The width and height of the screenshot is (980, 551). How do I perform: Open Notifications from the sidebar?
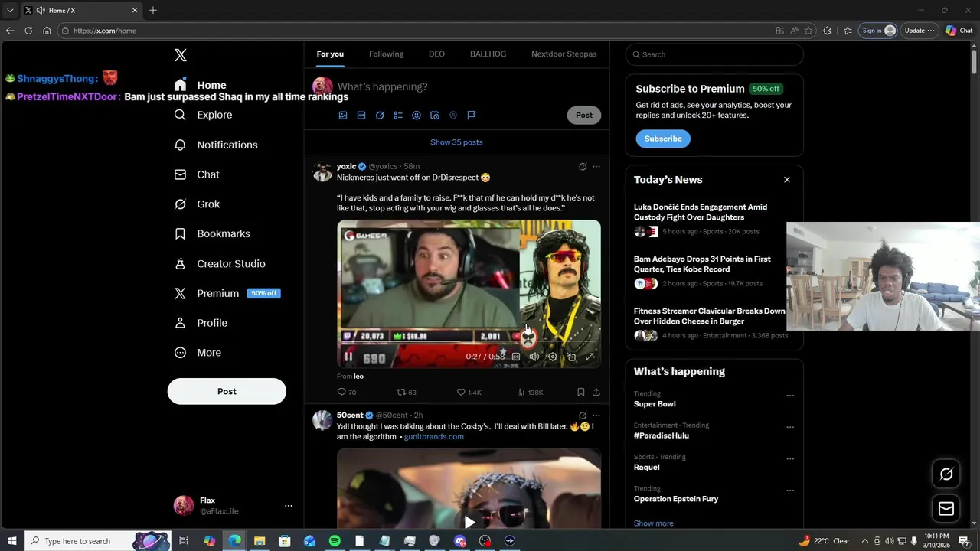(216, 145)
